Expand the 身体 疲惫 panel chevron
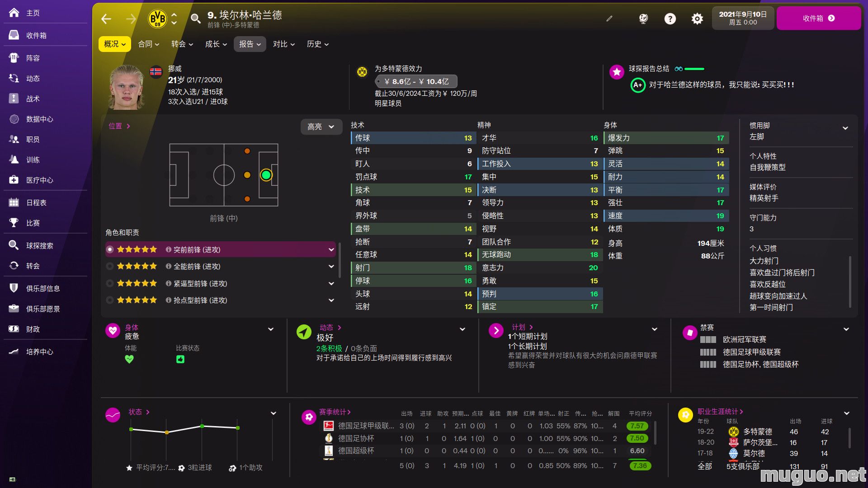The image size is (868, 488). 271,329
